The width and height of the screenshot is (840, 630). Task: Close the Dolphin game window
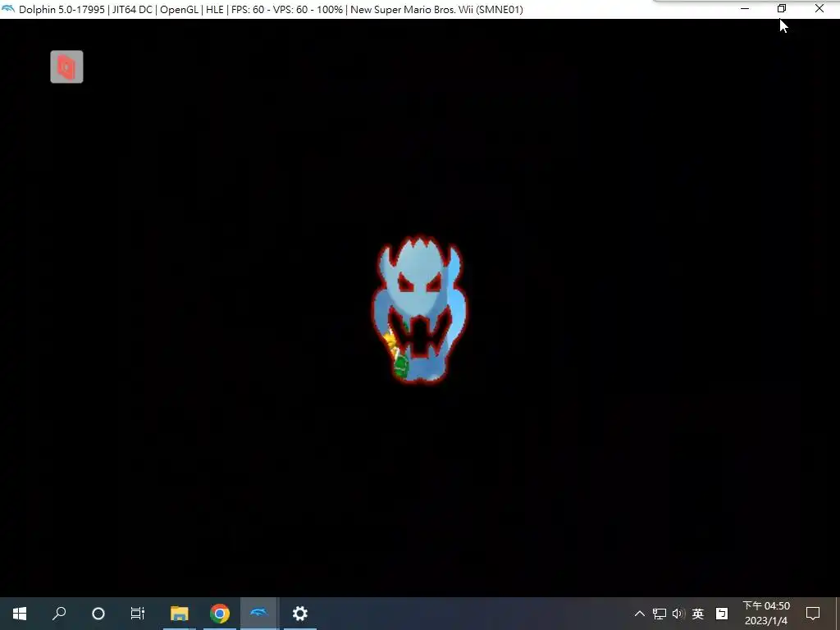pyautogui.click(x=819, y=9)
